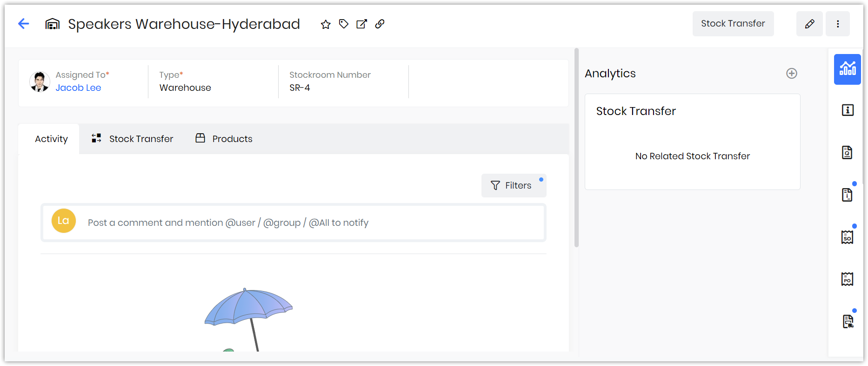Click the post a comment field
The image size is (868, 366).
294,223
